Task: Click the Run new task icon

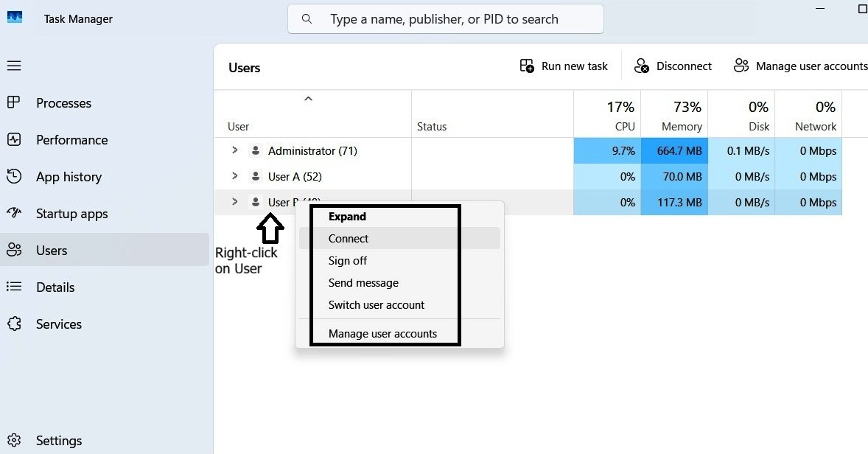Action: 527,66
